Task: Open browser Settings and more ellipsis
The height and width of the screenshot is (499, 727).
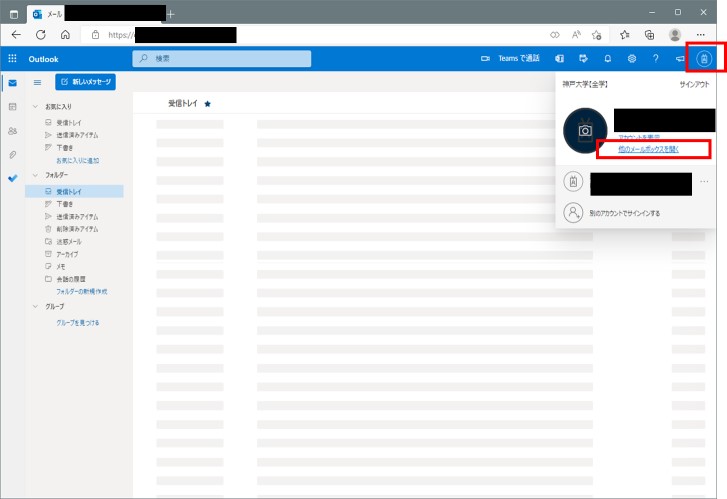Action: (701, 35)
